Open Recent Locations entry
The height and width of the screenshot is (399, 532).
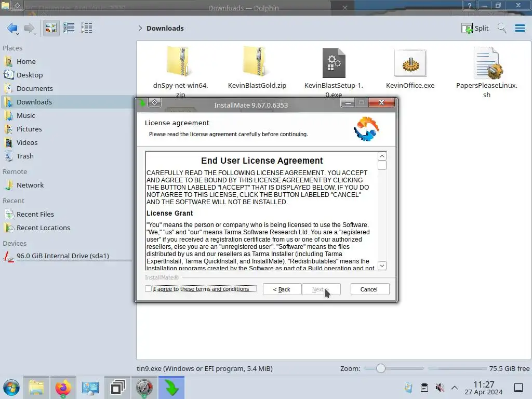[67, 228]
